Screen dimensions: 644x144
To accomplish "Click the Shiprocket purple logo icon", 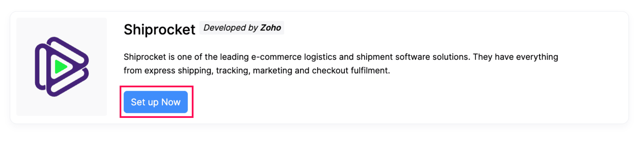I will [x=62, y=67].
